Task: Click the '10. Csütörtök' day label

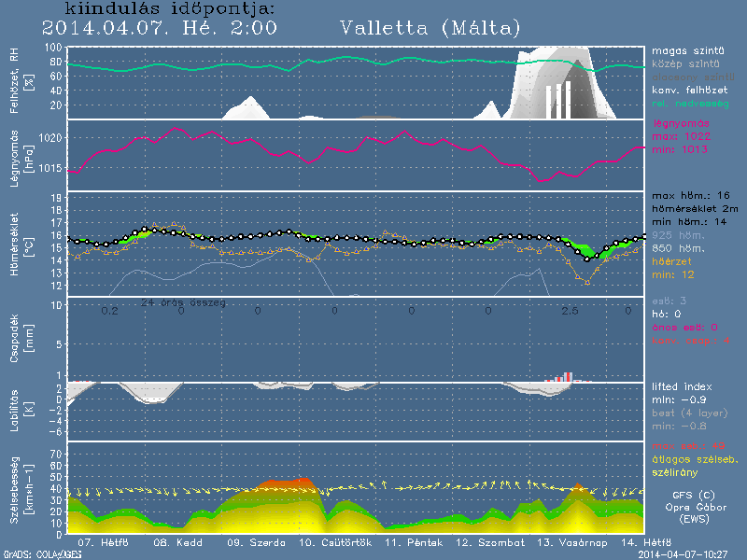Action: tap(334, 542)
